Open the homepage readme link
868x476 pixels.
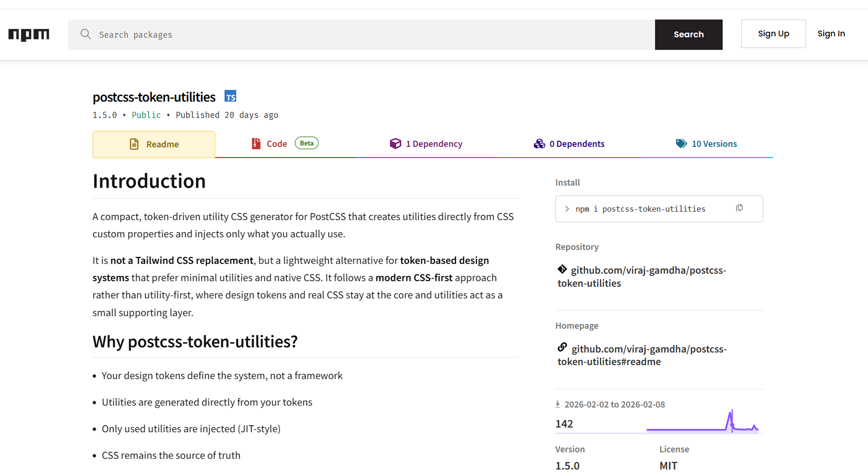[642, 355]
